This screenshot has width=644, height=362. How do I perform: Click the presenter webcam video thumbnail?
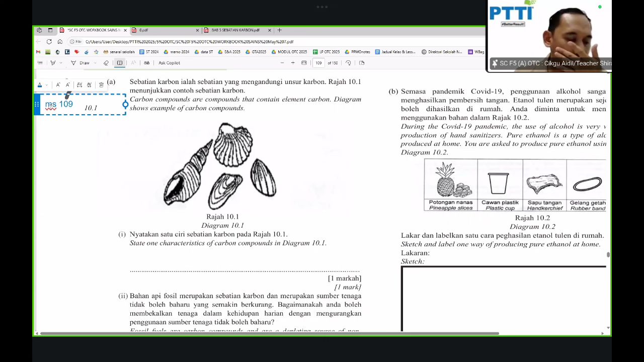pyautogui.click(x=549, y=36)
